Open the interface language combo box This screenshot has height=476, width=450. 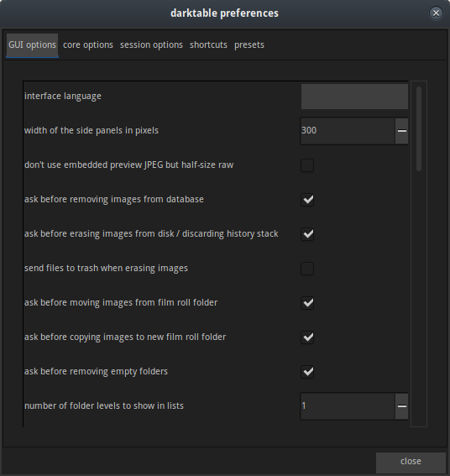coord(354,97)
